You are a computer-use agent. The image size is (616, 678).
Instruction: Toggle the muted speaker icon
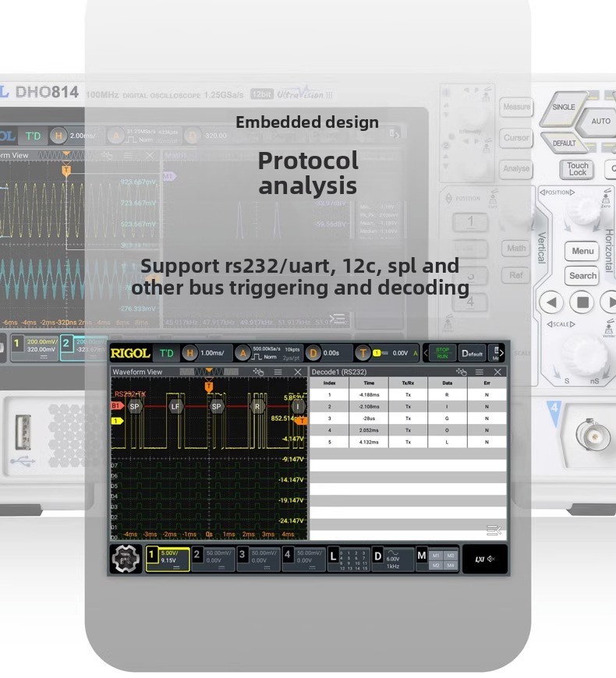[491, 559]
